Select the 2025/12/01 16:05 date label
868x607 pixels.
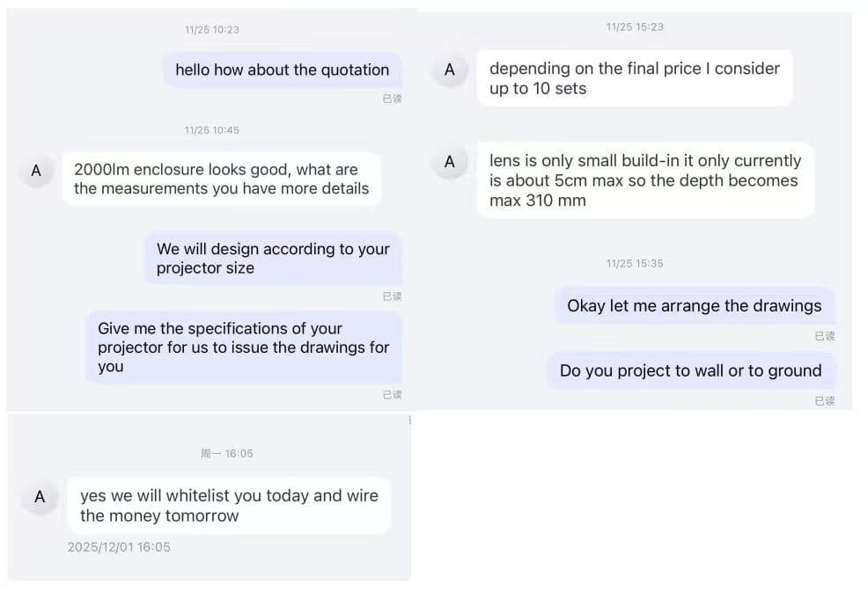[x=119, y=547]
